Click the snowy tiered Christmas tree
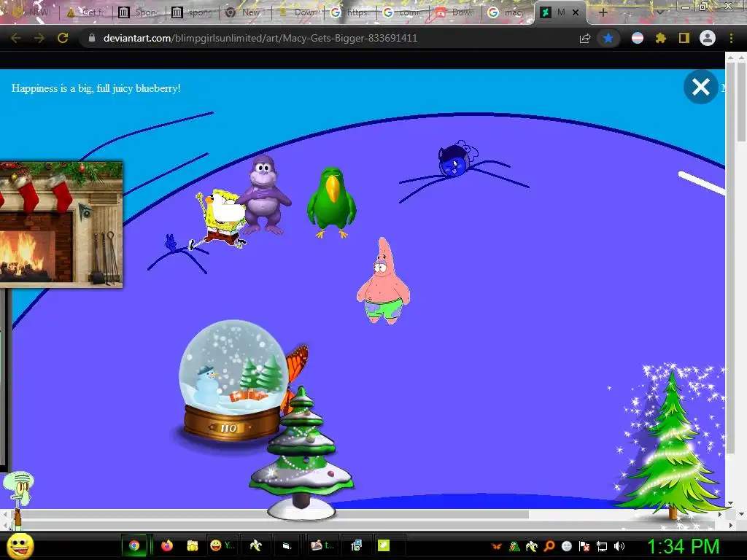747x560 pixels. tap(301, 452)
